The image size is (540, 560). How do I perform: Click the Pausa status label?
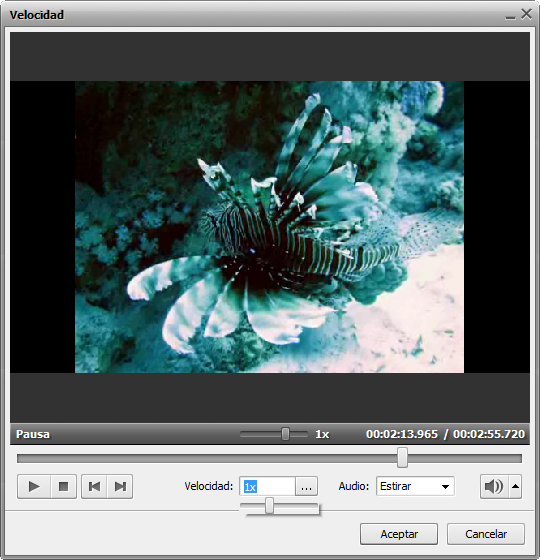tap(33, 434)
